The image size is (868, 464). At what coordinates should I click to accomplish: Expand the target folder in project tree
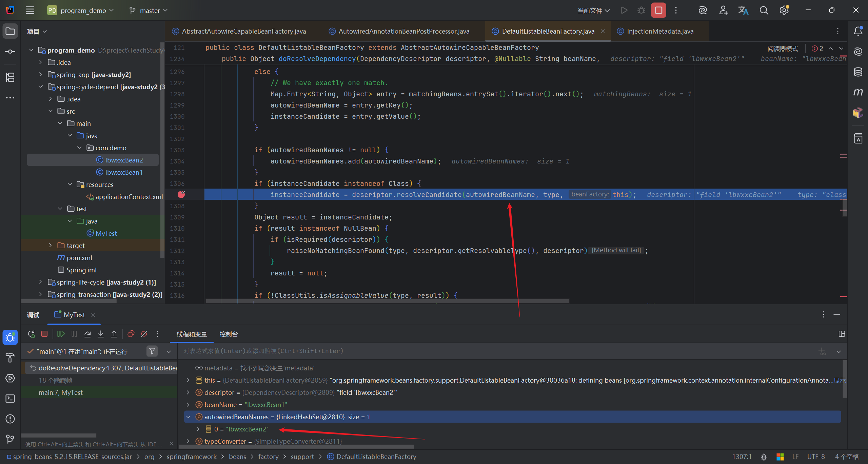[x=50, y=245]
